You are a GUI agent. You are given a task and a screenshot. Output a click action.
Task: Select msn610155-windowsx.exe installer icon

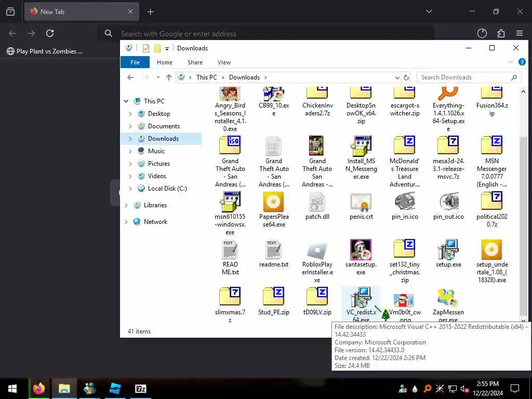(x=230, y=202)
